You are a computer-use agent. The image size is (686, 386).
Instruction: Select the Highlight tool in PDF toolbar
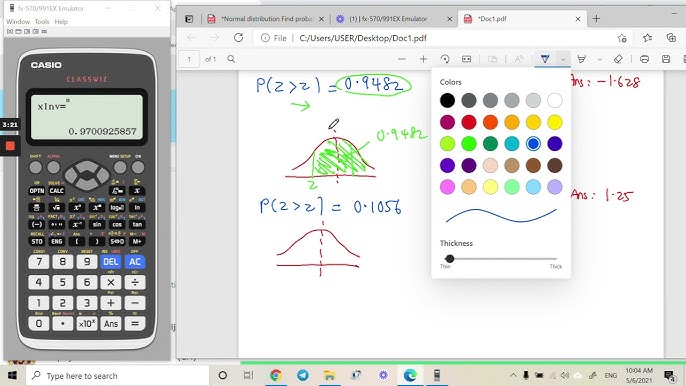coord(581,59)
